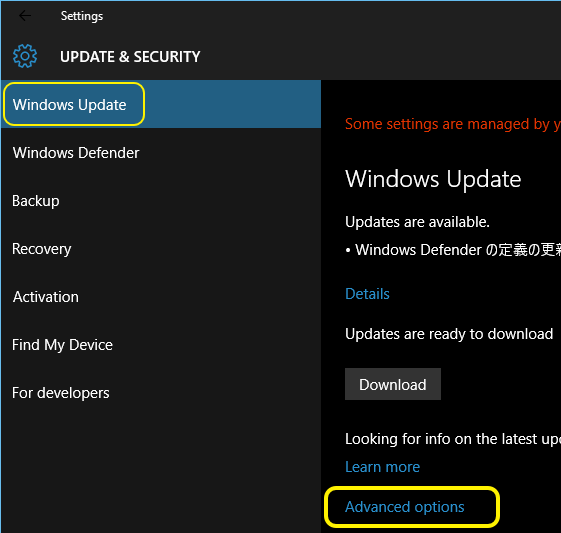Open For developers settings
Viewport: 561px width, 533px height.
161,393
